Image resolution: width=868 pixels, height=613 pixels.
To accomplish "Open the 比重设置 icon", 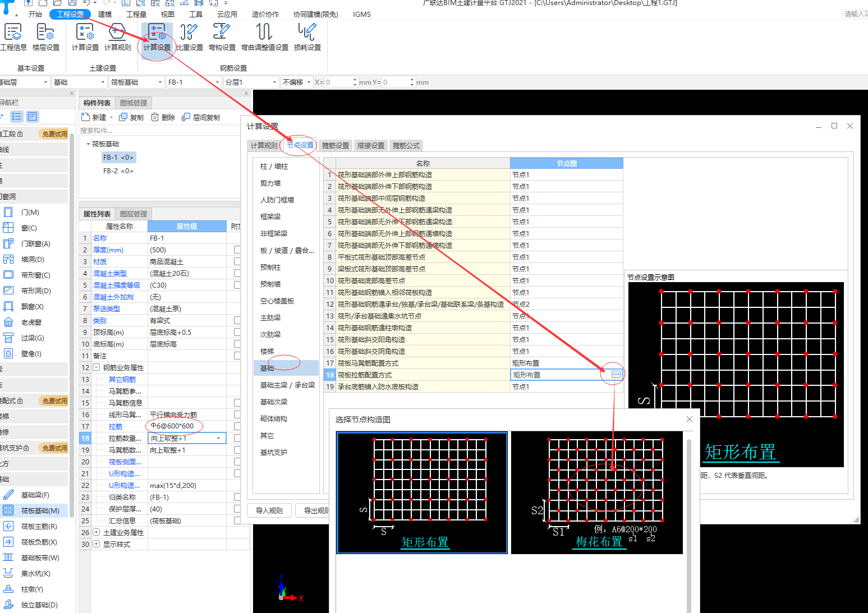I will [189, 37].
